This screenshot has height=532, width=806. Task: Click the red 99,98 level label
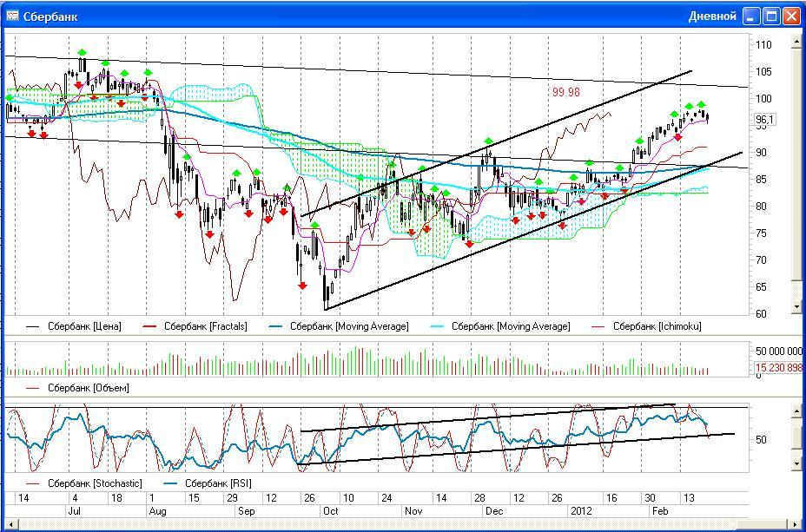[566, 92]
